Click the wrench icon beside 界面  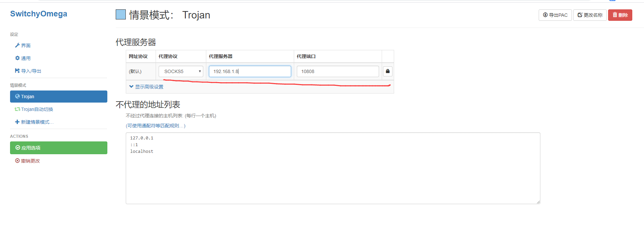pos(17,45)
